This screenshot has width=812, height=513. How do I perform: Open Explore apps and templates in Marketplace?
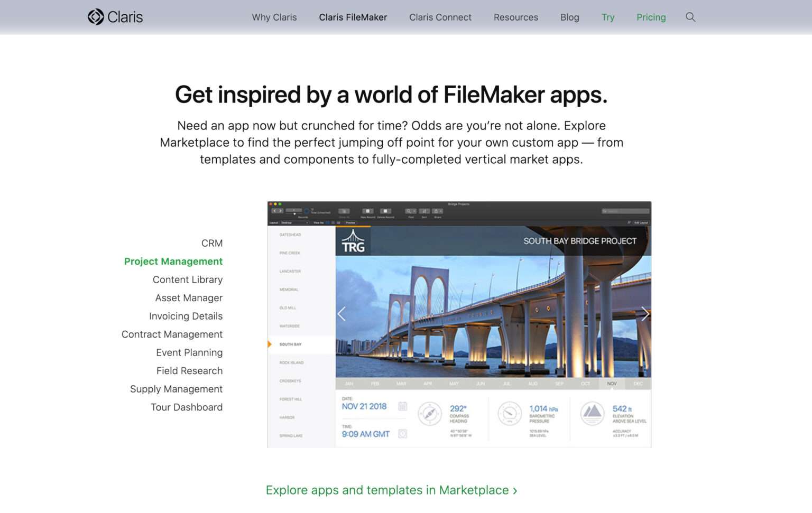coord(391,490)
